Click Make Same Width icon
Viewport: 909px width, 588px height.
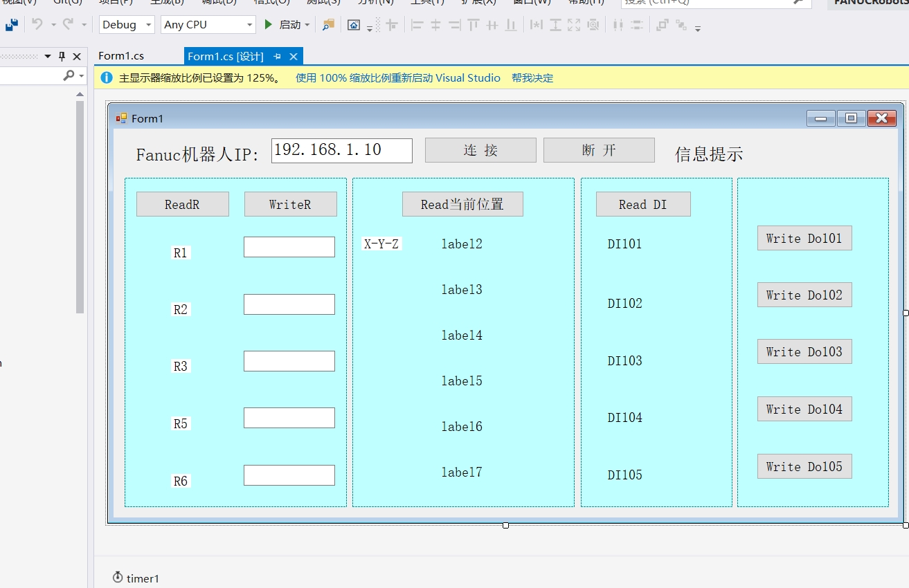point(537,25)
